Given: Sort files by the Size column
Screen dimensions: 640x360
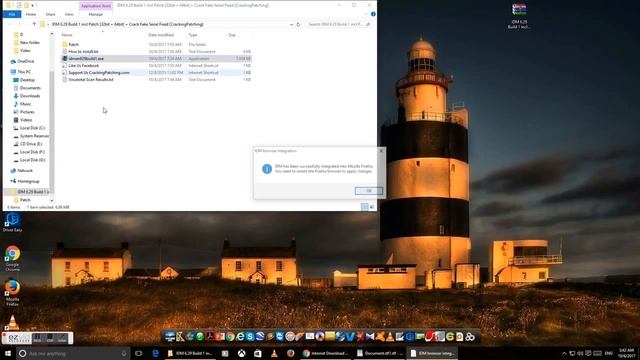Looking at the screenshot, I should (x=232, y=35).
